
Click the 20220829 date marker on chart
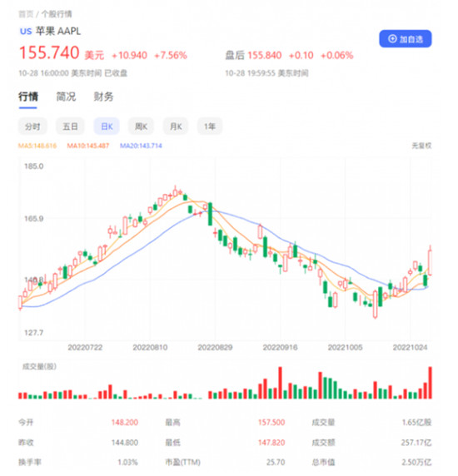(x=215, y=347)
